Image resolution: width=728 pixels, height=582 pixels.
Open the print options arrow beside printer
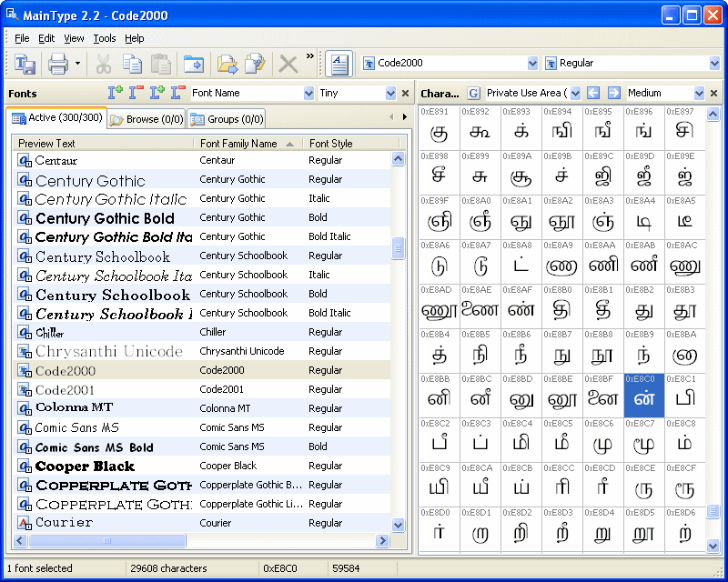(x=77, y=64)
